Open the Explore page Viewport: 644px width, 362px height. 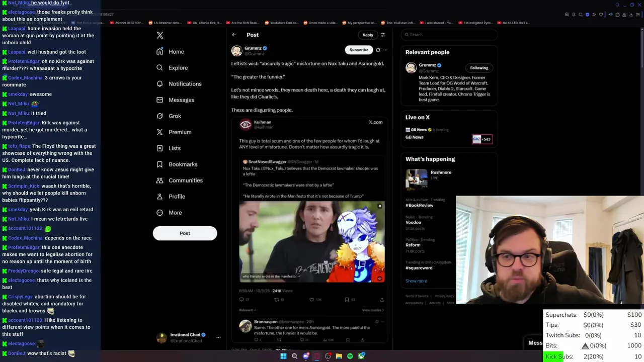point(172,68)
